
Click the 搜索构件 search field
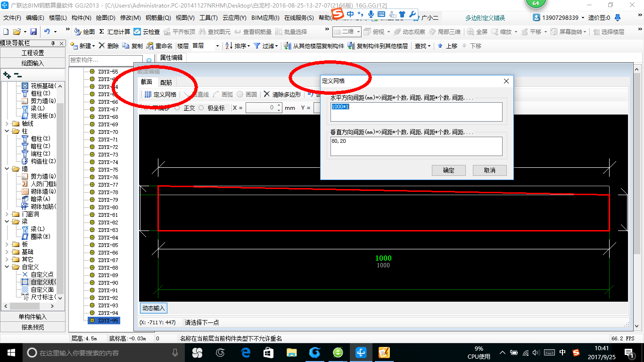point(106,60)
